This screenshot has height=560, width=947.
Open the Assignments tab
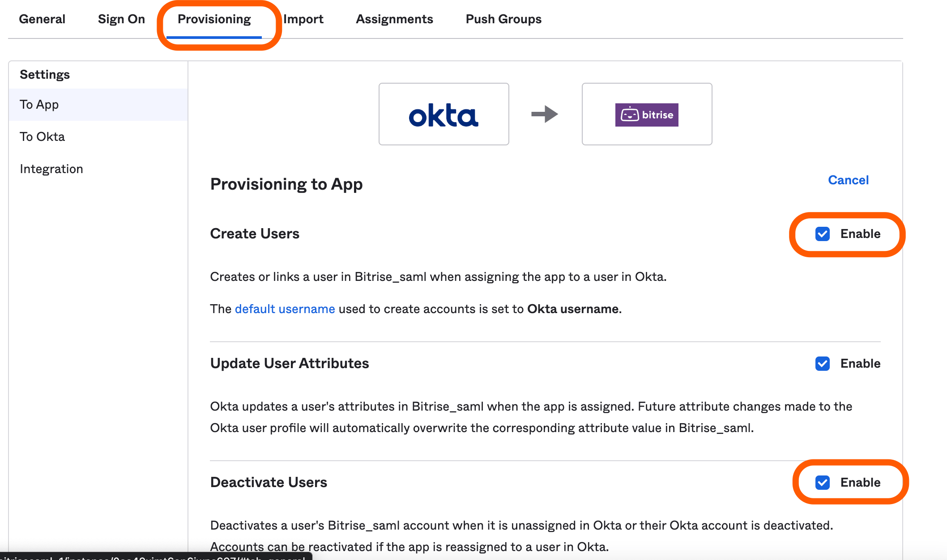click(x=394, y=19)
